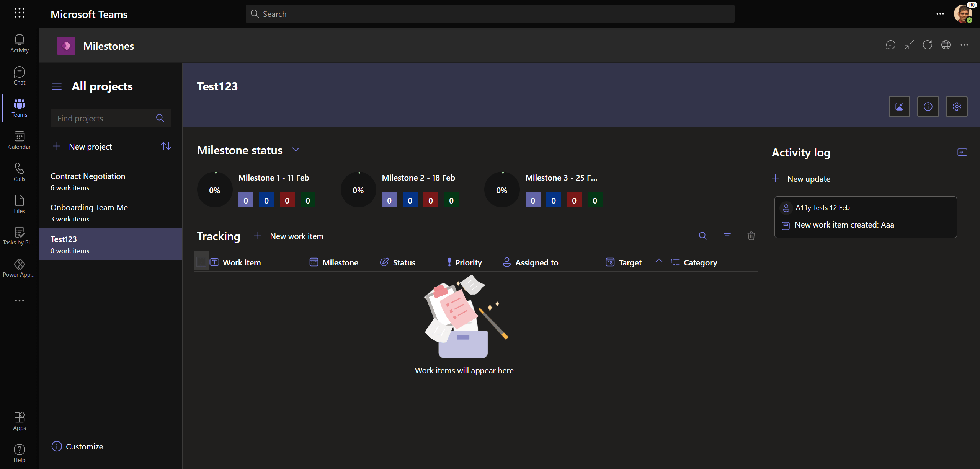Tick the select-all work items checkbox
Screen dimensions: 980x469
201,262
